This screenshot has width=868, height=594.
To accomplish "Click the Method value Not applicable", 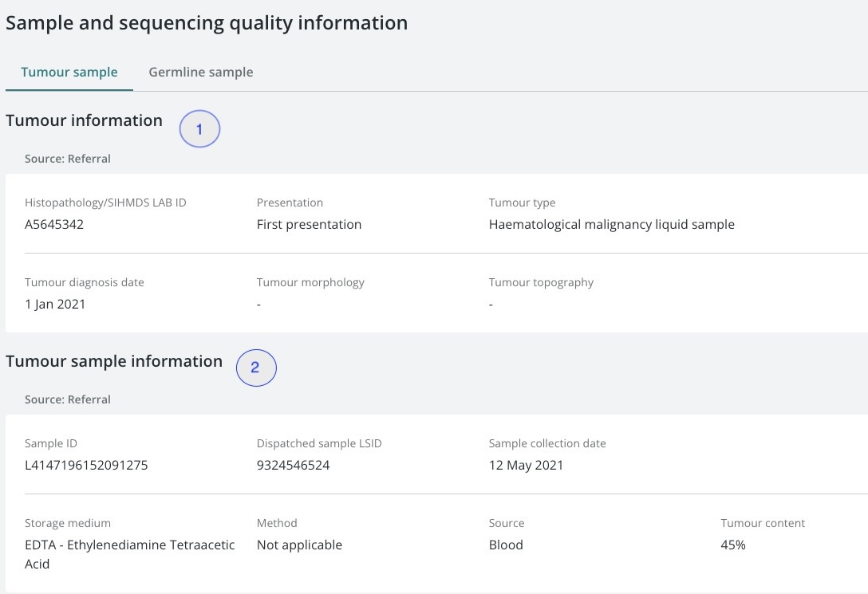I will 299,545.
